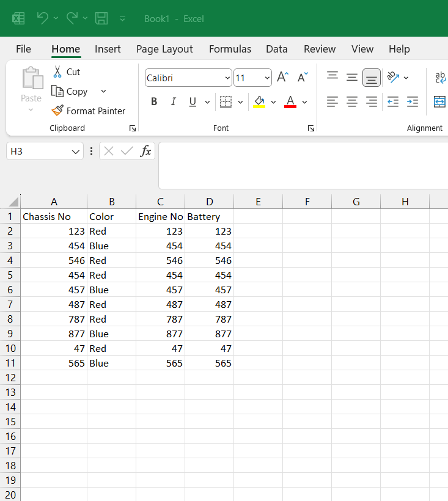Screen dimensions: 448x501
Task: Click the Borders icon
Action: [x=226, y=101]
